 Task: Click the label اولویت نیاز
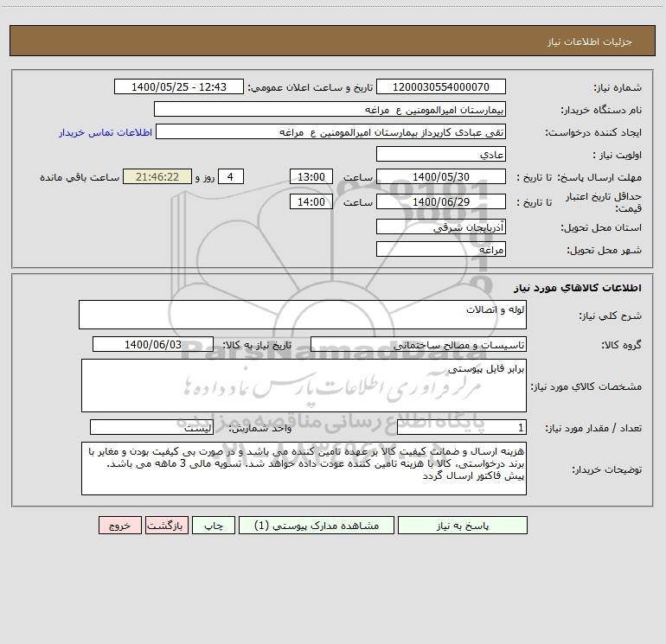tap(618, 156)
